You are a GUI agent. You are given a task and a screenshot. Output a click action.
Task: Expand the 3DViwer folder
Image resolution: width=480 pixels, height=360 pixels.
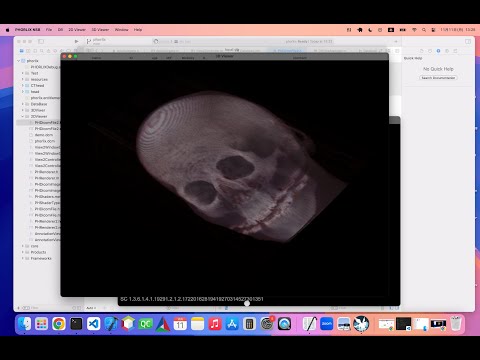pyautogui.click(x=23, y=110)
